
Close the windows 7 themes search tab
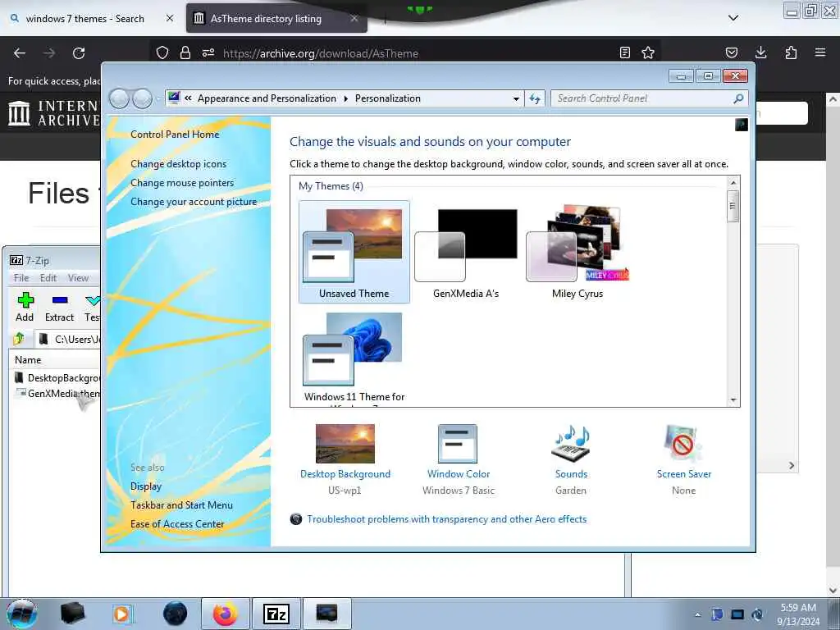coord(170,18)
